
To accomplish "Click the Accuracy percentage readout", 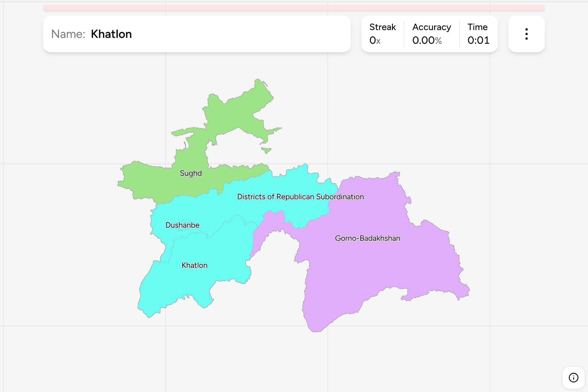I will click(x=432, y=34).
